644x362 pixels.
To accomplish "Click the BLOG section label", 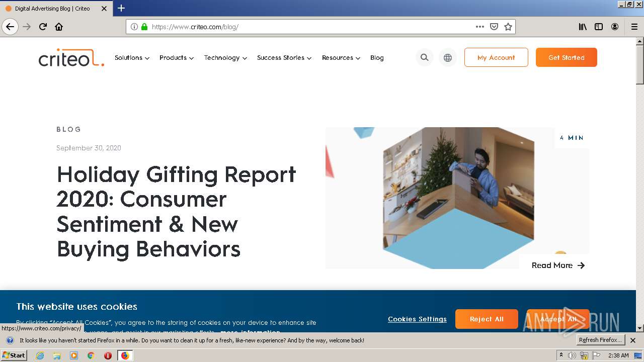I will coord(68,130).
